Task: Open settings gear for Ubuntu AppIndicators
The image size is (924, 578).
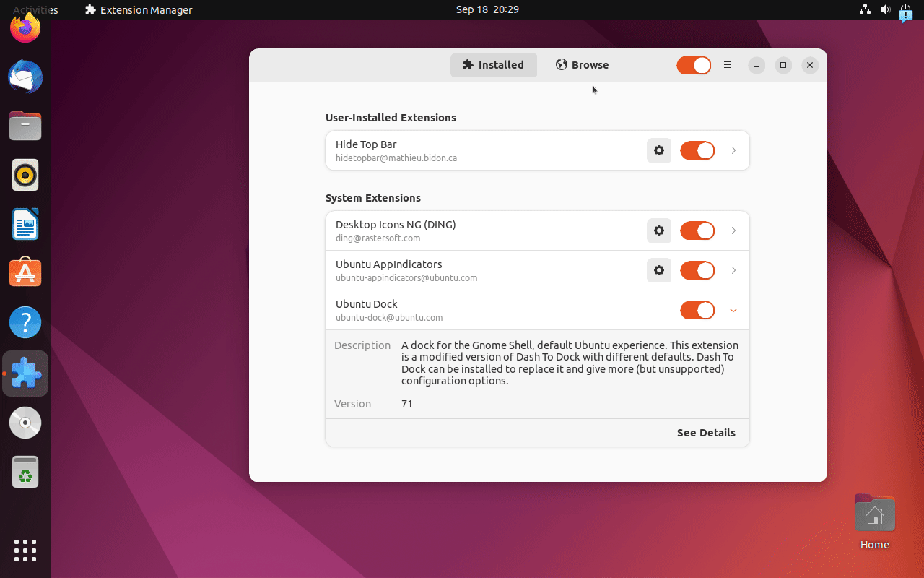Action: click(x=658, y=270)
